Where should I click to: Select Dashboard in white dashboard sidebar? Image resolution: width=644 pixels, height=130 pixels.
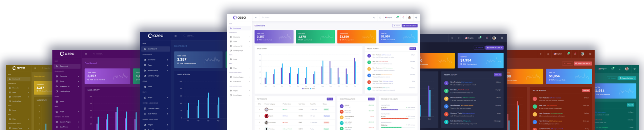point(240,28)
